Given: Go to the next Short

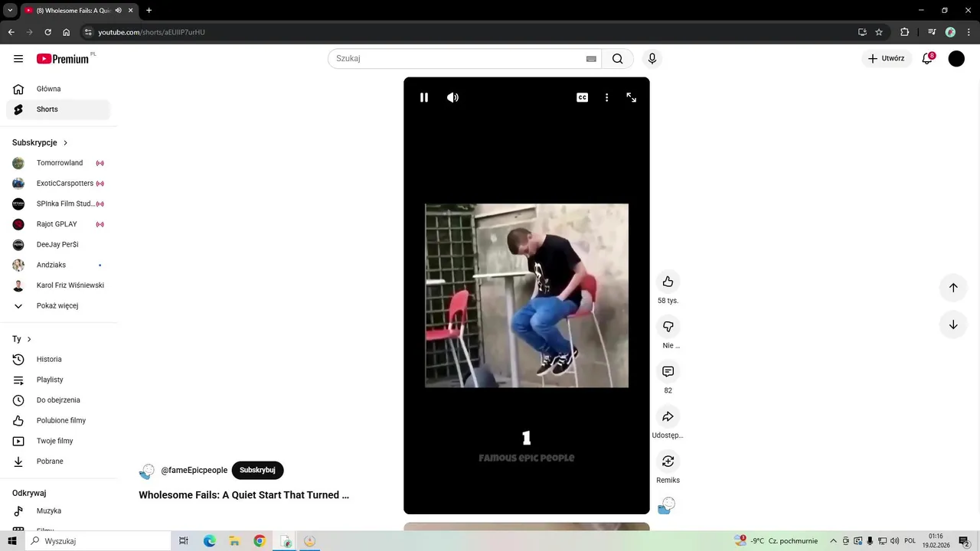Looking at the screenshot, I should click(953, 324).
